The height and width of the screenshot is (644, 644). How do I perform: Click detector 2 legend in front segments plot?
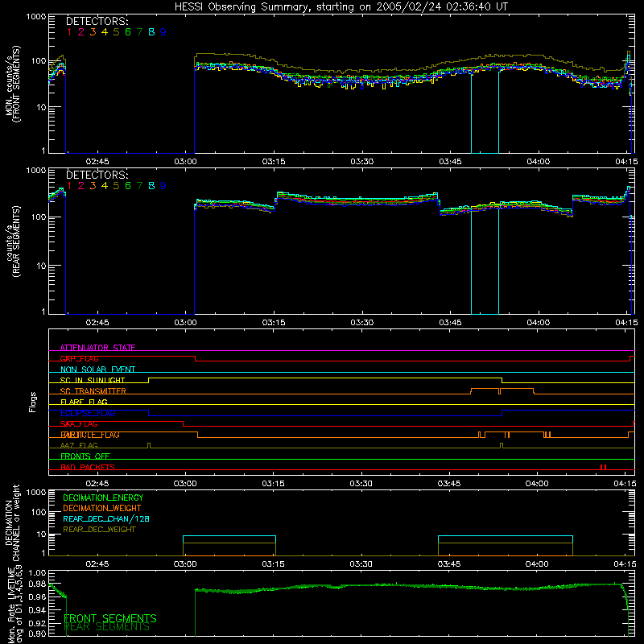81,32
